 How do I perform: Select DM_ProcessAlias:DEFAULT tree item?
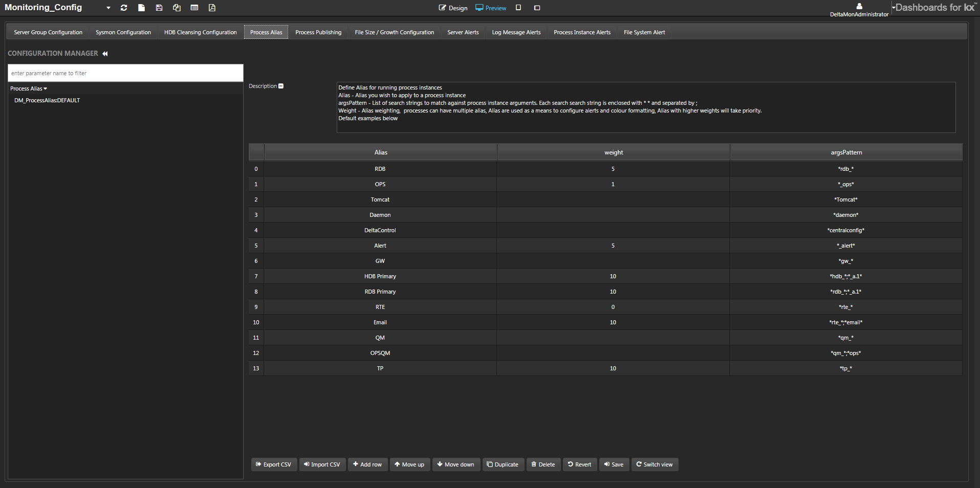coord(47,100)
